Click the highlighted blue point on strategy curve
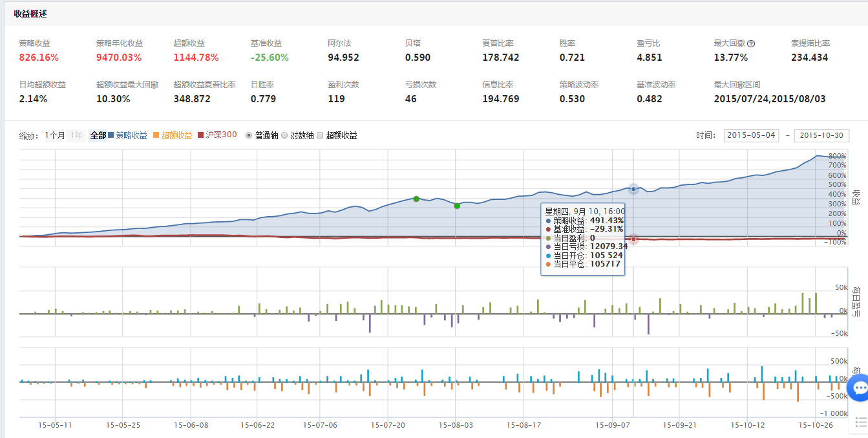 tap(633, 188)
